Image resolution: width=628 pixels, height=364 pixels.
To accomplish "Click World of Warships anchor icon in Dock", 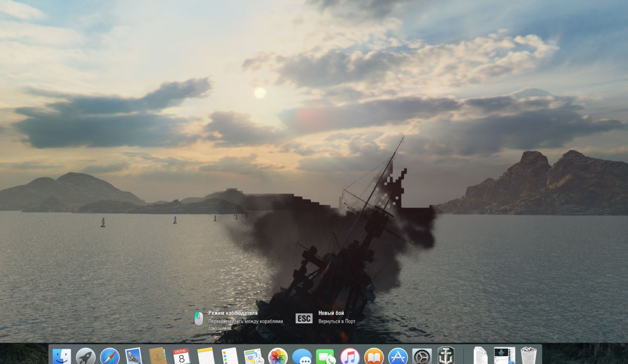I will (x=446, y=356).
